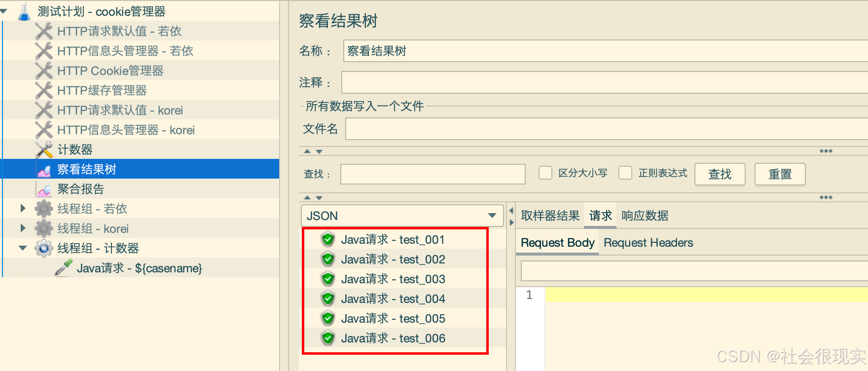Click left arrow on results pane divider

(511, 211)
